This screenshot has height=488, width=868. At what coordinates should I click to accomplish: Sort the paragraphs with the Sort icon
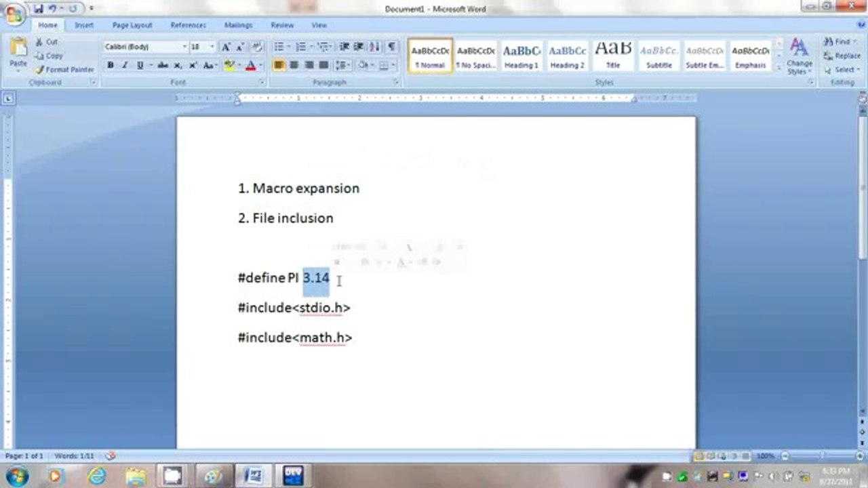pos(374,47)
